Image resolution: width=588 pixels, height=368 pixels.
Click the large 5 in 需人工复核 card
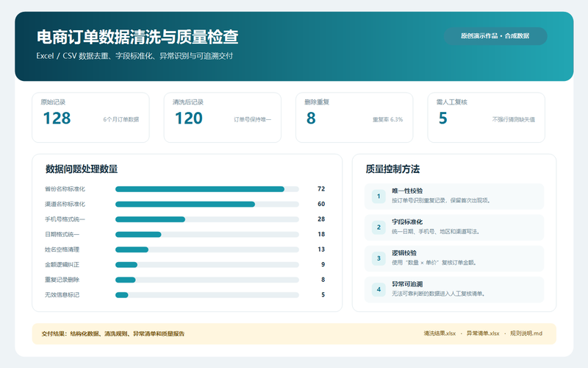point(443,118)
